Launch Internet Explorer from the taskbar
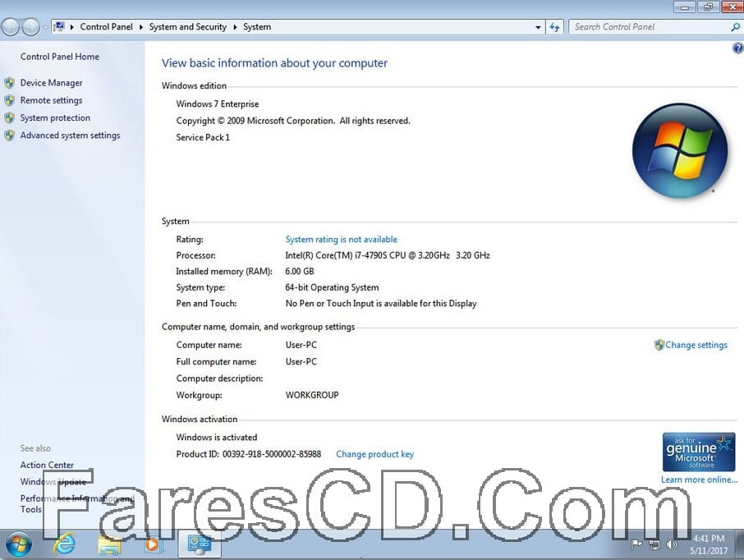Viewport: 744px width, 560px height. (64, 544)
